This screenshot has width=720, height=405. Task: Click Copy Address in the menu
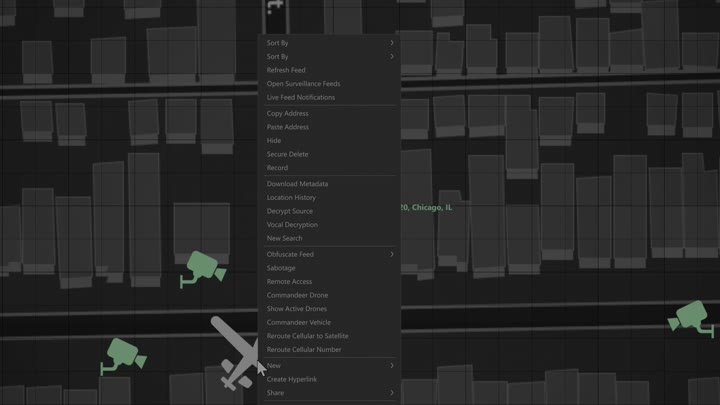[x=287, y=114]
